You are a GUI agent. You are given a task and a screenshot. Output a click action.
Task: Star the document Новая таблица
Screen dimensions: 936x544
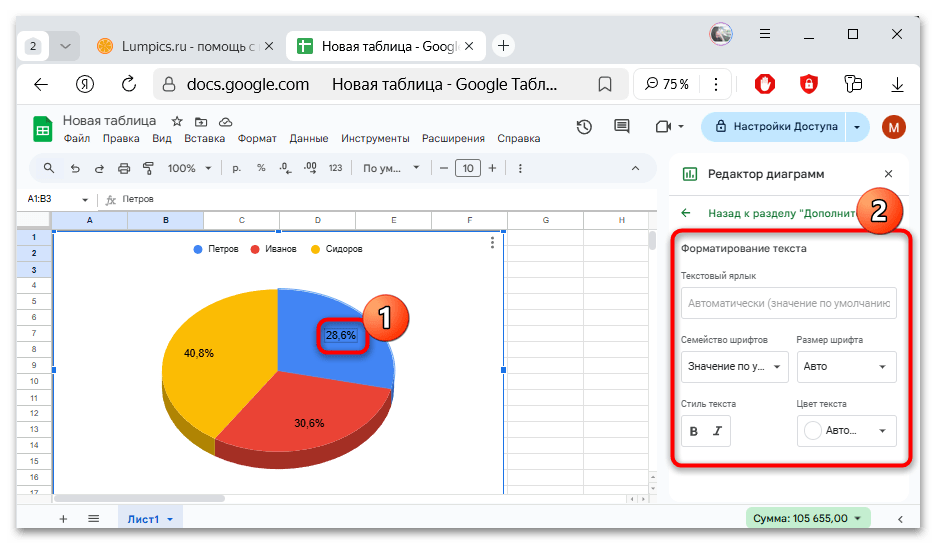point(177,121)
